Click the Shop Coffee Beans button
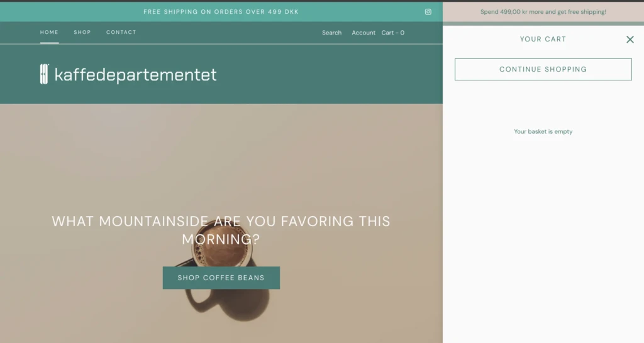Screen dimensions: 644x343 pyautogui.click(x=221, y=278)
